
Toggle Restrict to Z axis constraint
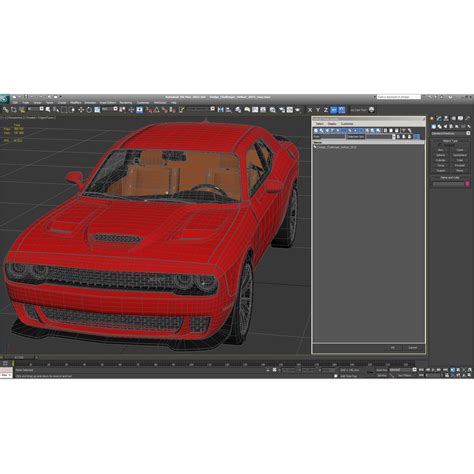326,110
